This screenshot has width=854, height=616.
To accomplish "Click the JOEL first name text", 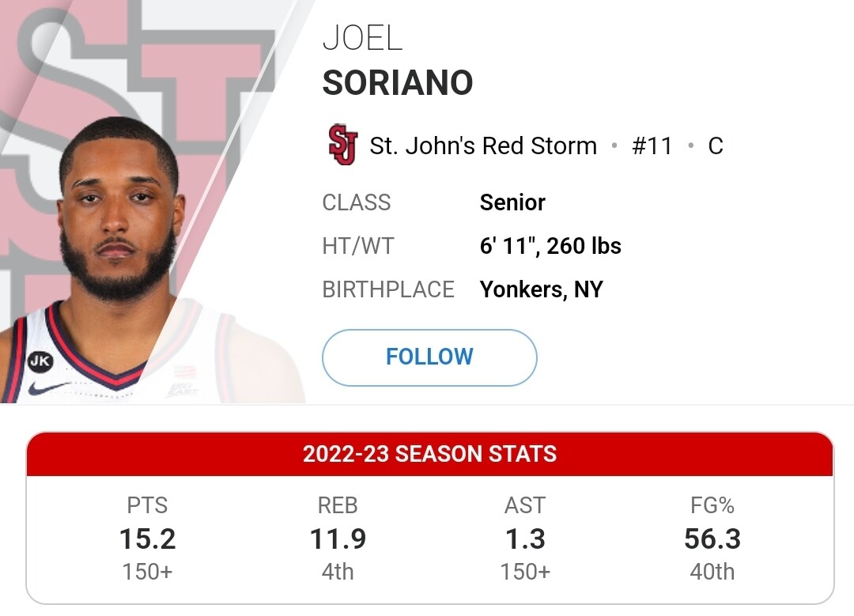I will point(363,38).
